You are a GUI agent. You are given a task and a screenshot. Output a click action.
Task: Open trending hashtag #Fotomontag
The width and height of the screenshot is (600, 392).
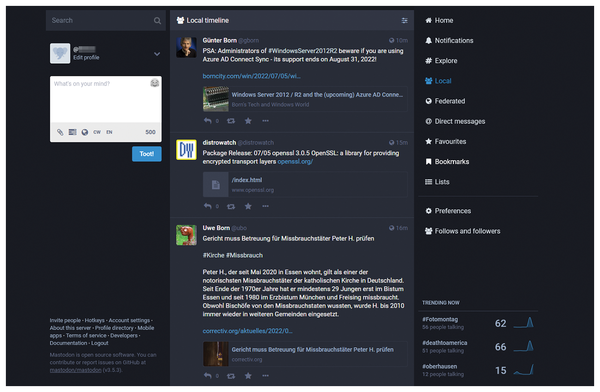click(x=440, y=319)
